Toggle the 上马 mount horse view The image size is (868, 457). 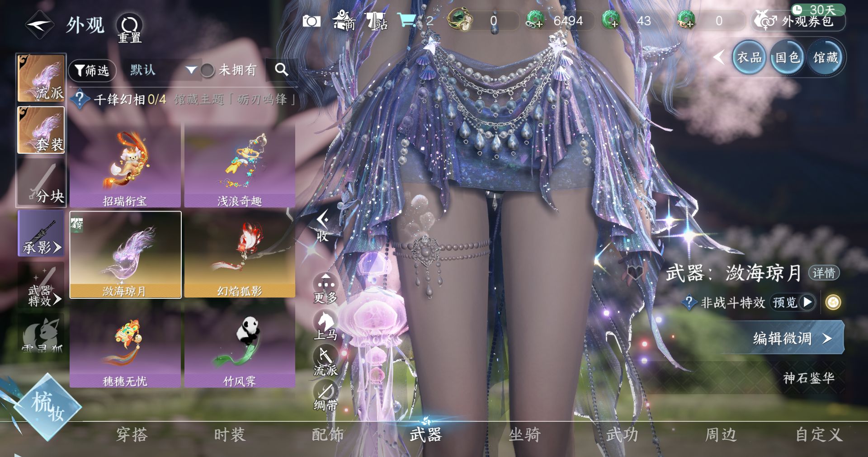point(325,325)
